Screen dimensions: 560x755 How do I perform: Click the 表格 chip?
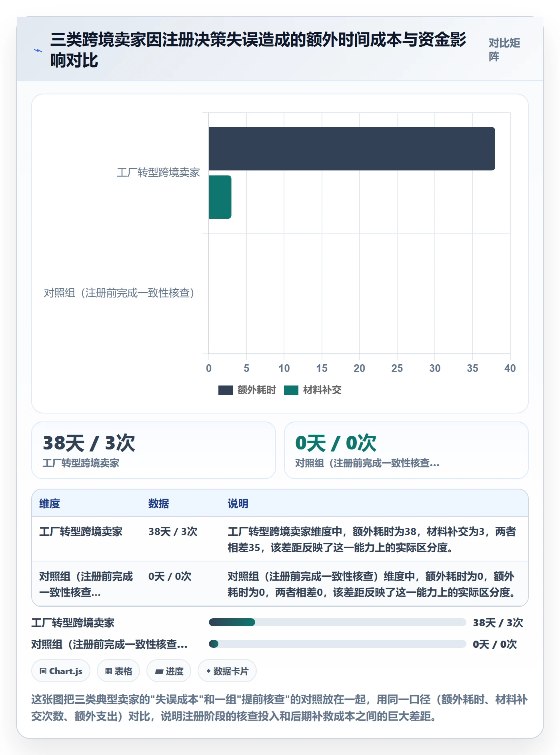click(118, 671)
